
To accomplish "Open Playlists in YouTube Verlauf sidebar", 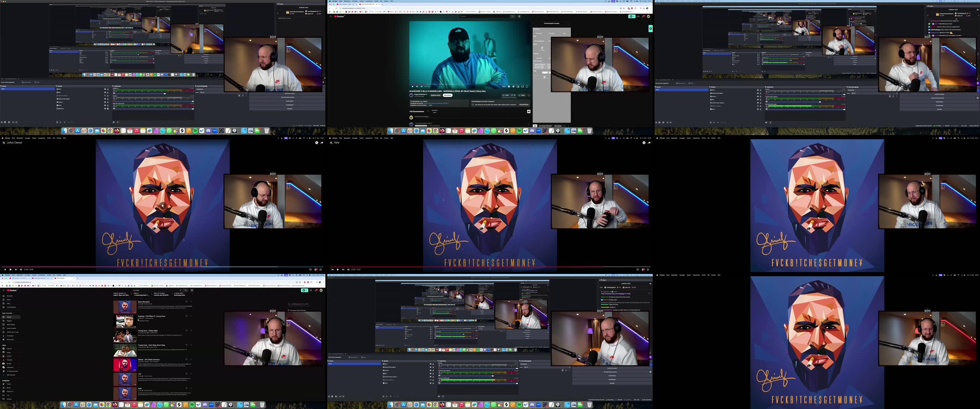I will (x=11, y=321).
